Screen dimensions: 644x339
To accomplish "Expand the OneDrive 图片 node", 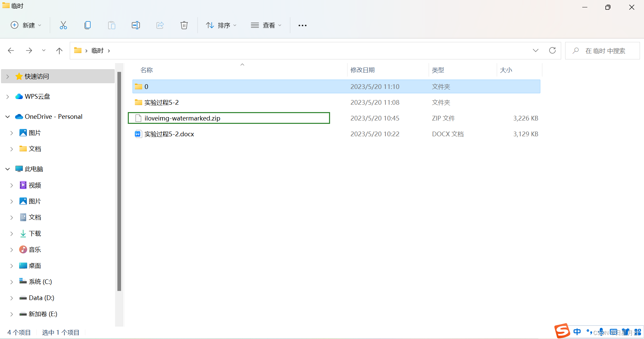I will tap(12, 133).
